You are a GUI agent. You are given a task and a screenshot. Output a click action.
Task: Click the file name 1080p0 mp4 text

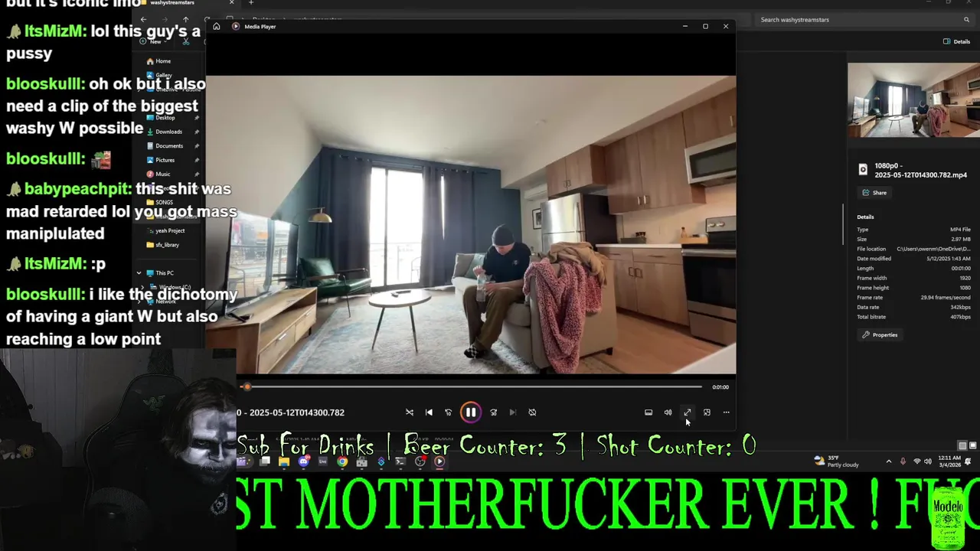click(x=920, y=171)
